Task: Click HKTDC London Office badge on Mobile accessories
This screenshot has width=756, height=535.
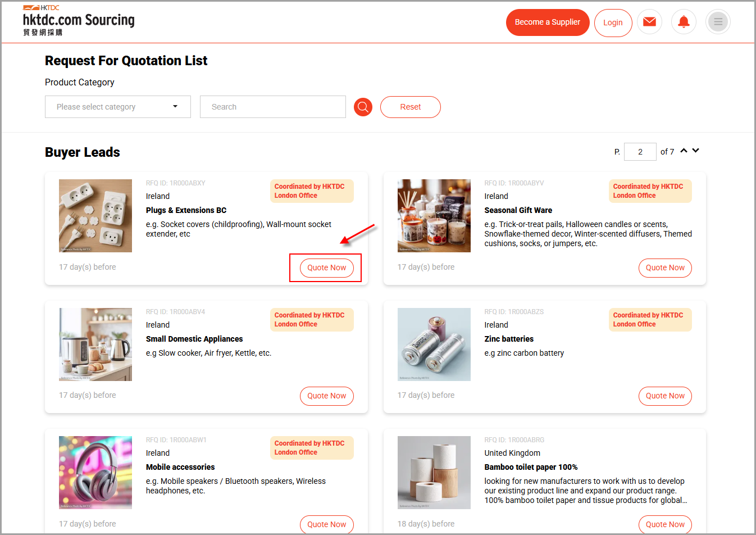Action: click(312, 448)
